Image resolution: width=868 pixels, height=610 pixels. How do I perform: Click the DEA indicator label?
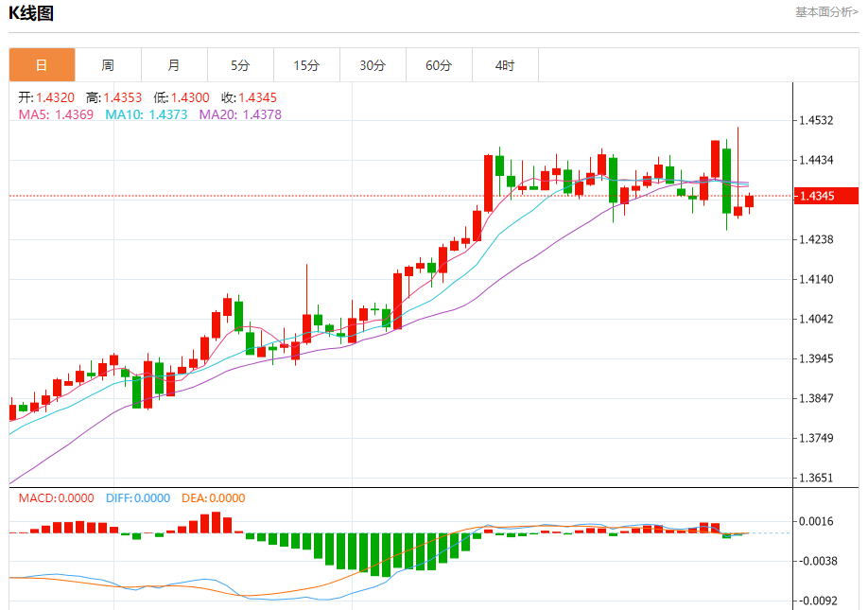213,498
